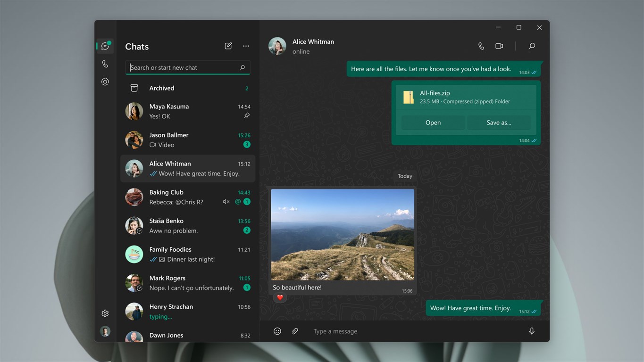This screenshot has height=362, width=644.
Task: Start a video call with Alice
Action: 499,46
